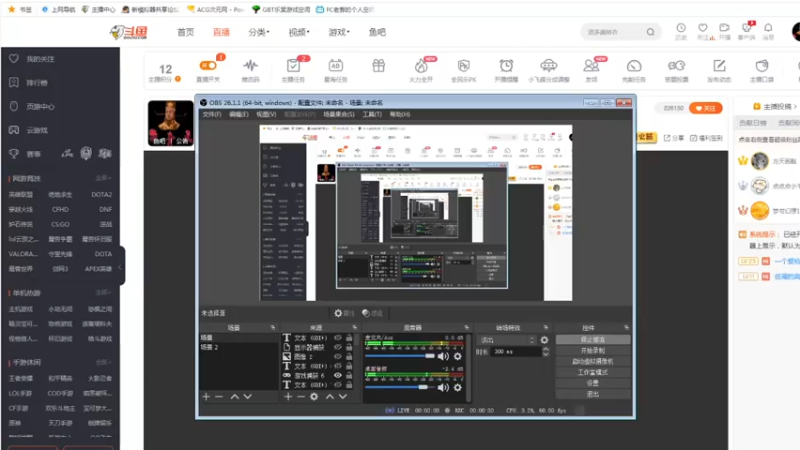Click the 工作室模式 button
800x450 pixels.
[593, 372]
